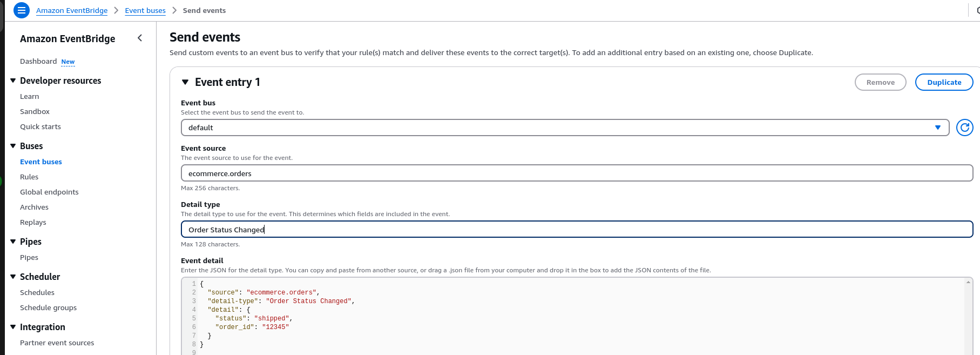Collapse the Pipes navigation section
Viewport: 980px width, 355px height.
click(13, 242)
